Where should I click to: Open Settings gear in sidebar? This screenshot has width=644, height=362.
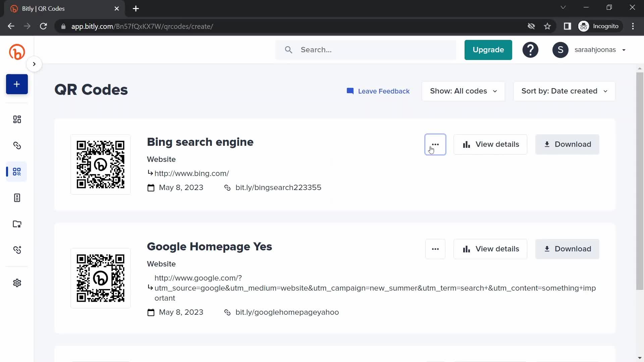click(x=17, y=283)
